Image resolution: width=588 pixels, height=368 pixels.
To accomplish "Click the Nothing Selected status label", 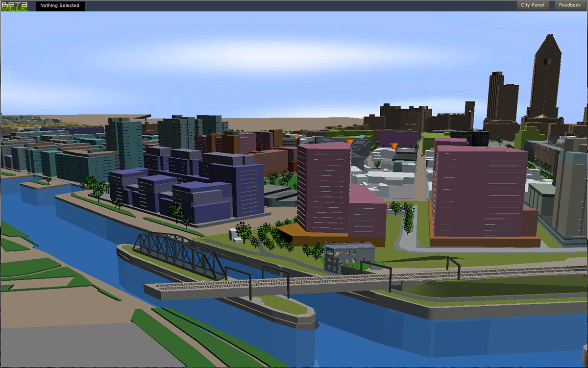I will pos(60,6).
